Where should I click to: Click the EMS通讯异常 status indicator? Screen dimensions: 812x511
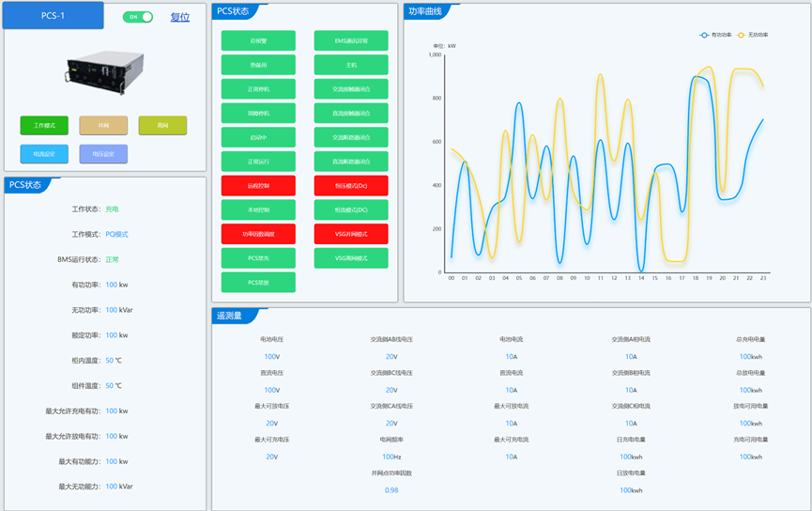pyautogui.click(x=351, y=40)
